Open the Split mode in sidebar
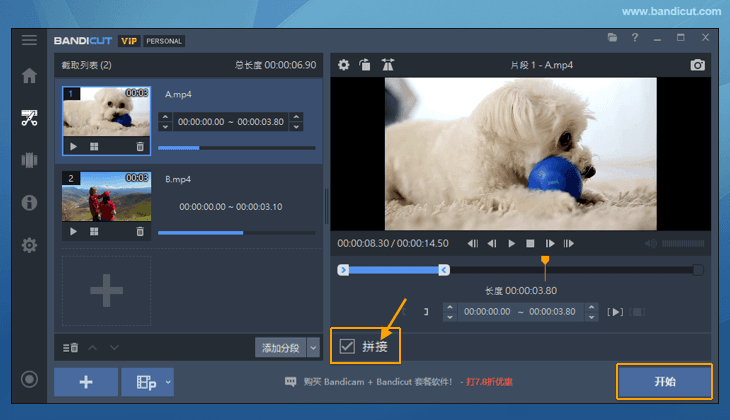The image size is (730, 420). (29, 160)
